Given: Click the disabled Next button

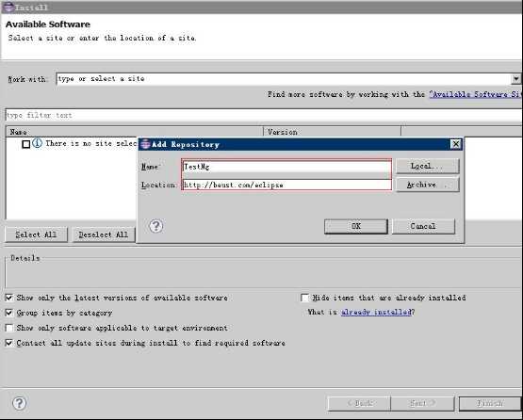Looking at the screenshot, I should tap(422, 404).
